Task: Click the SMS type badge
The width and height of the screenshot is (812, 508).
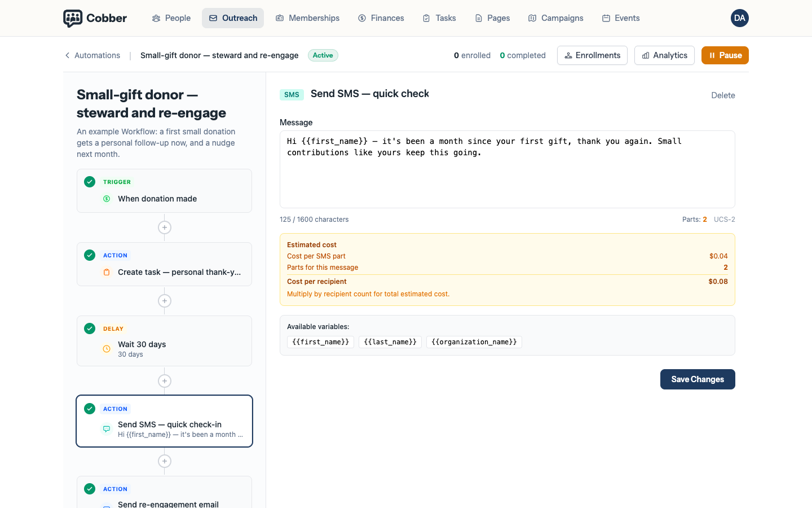Action: tap(292, 95)
